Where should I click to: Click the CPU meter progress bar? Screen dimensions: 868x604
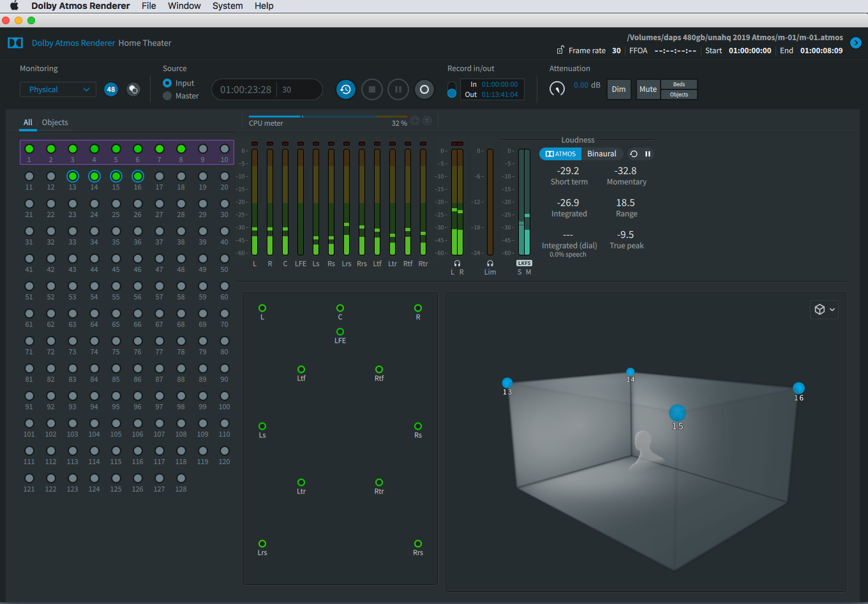point(328,117)
